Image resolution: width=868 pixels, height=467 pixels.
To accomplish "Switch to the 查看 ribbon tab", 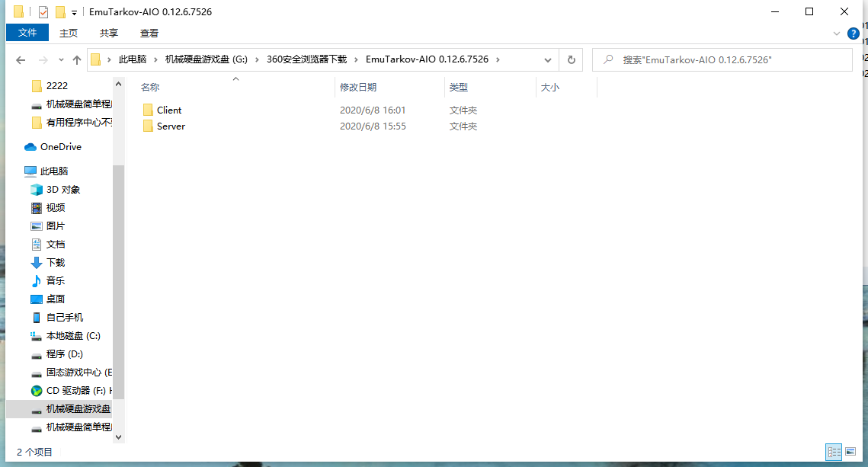I will (149, 34).
